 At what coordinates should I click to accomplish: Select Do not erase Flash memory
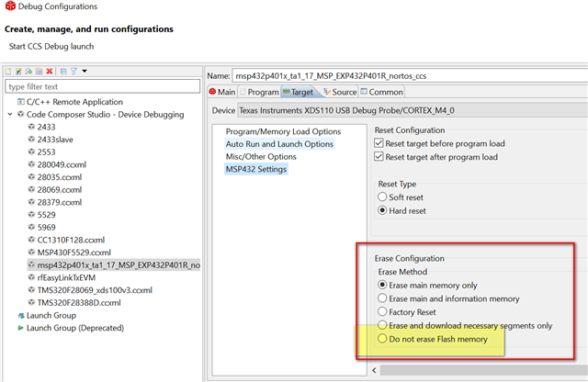382,339
